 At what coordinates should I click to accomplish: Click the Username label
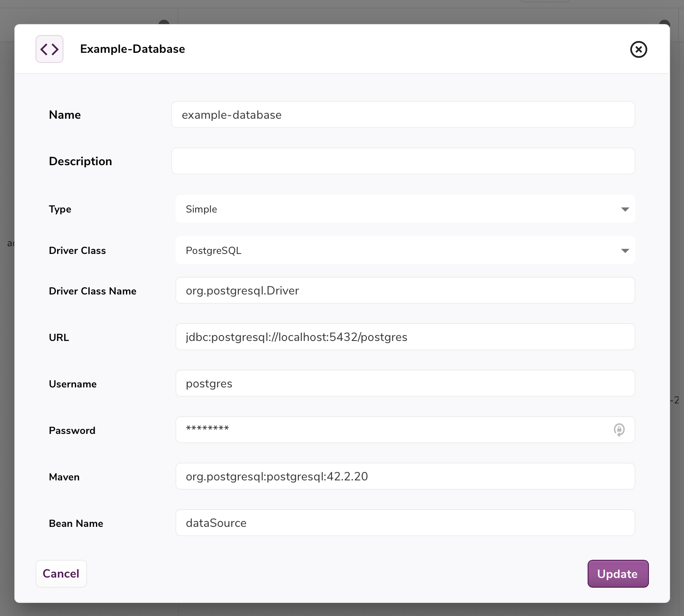(x=73, y=384)
